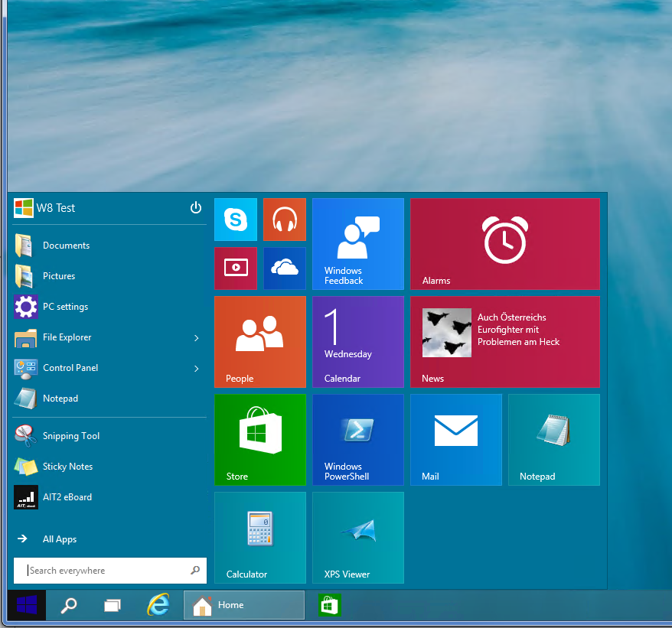This screenshot has height=628, width=672.
Task: Open the Skype tile
Action: pyautogui.click(x=236, y=220)
